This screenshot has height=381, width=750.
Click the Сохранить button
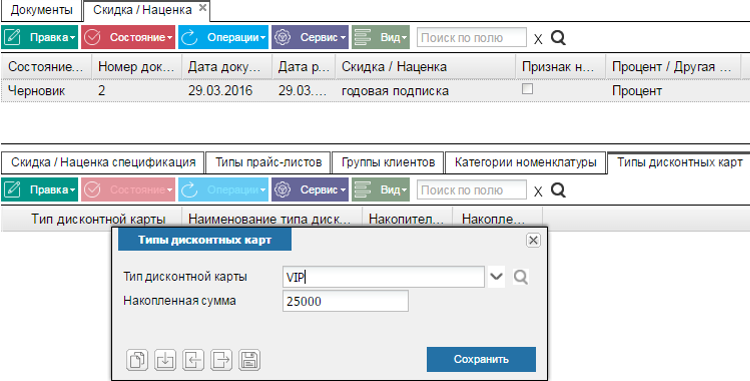coord(481,359)
